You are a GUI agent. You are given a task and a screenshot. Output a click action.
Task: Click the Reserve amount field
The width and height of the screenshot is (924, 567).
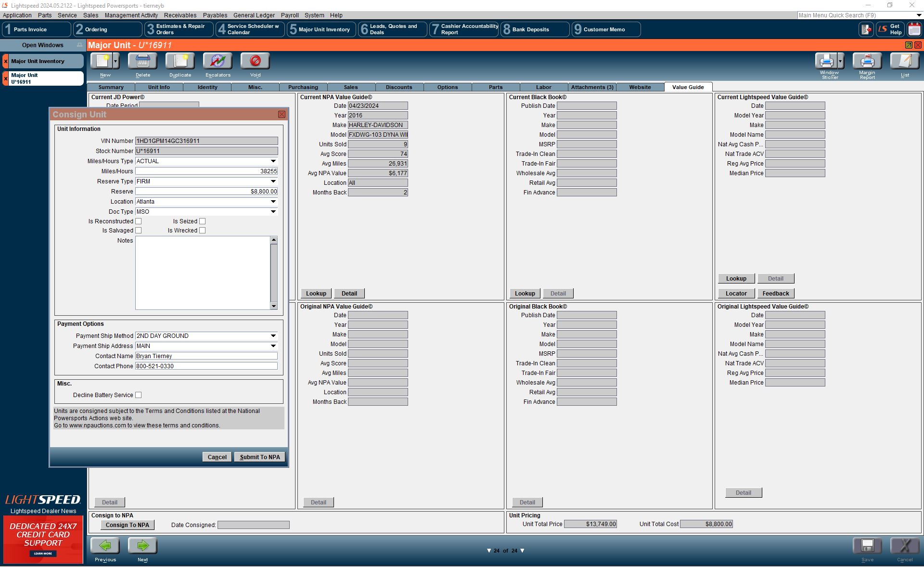pos(206,192)
